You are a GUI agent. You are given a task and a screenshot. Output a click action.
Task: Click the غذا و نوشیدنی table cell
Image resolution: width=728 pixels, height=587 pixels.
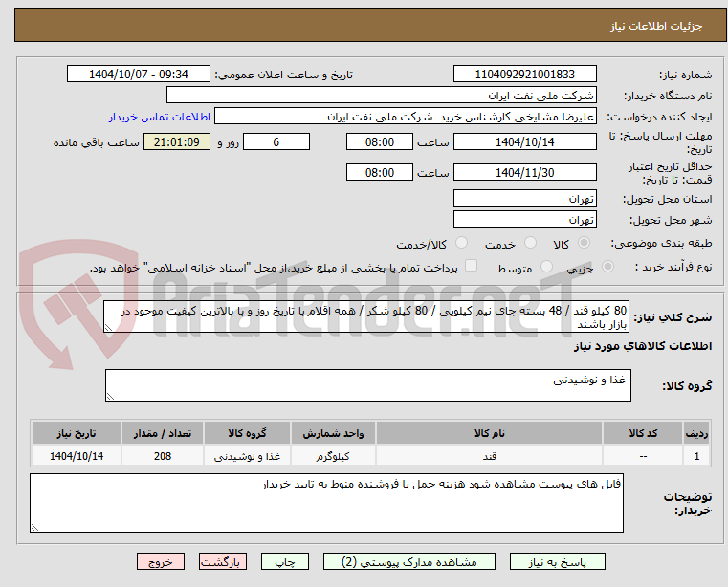coord(247,456)
